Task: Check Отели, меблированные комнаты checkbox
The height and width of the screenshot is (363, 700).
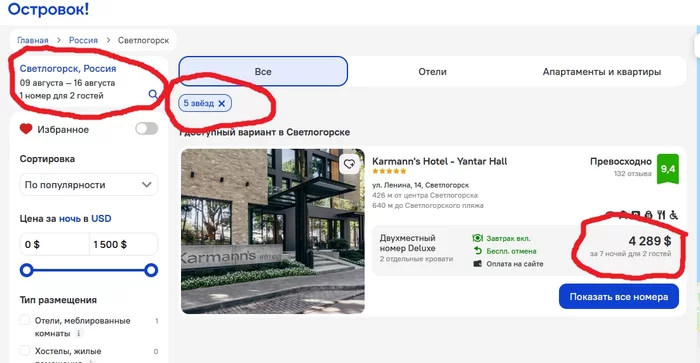Action: pos(25,320)
